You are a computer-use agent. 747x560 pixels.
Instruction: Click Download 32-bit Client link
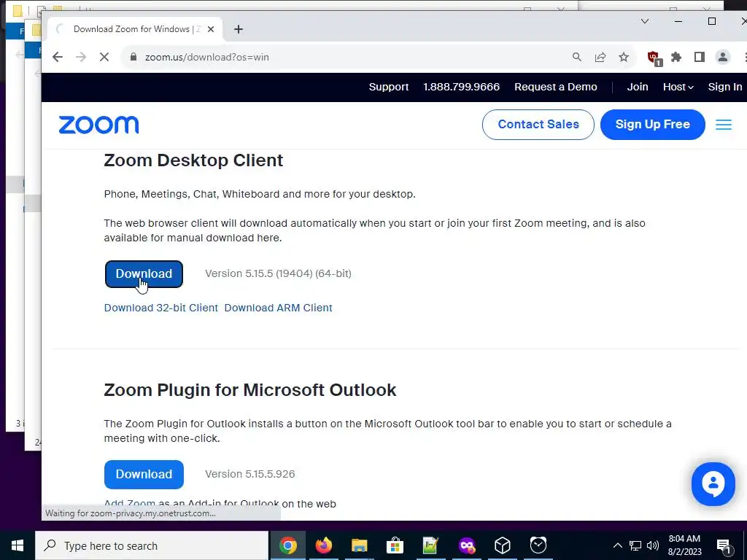click(x=161, y=308)
